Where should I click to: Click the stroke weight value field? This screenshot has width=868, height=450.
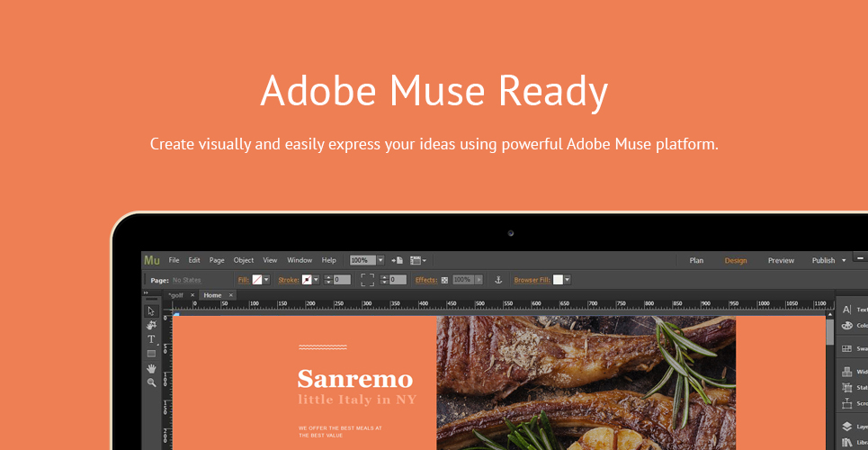click(342, 280)
